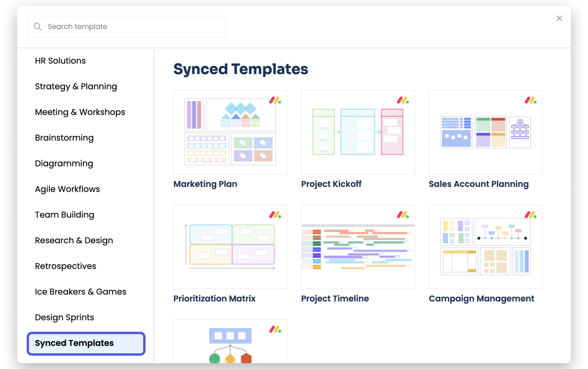Click the monday logo on Project Timeline card
The image size is (588, 369).
pyautogui.click(x=403, y=215)
